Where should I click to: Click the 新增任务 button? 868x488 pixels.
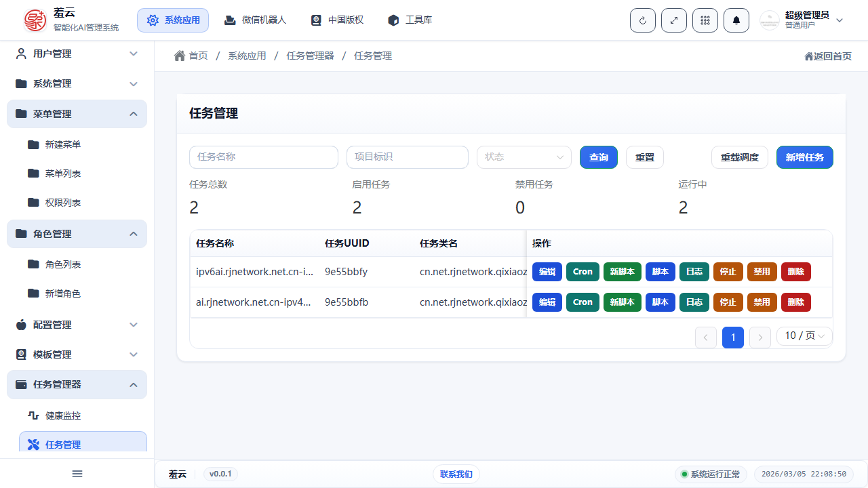(804, 157)
